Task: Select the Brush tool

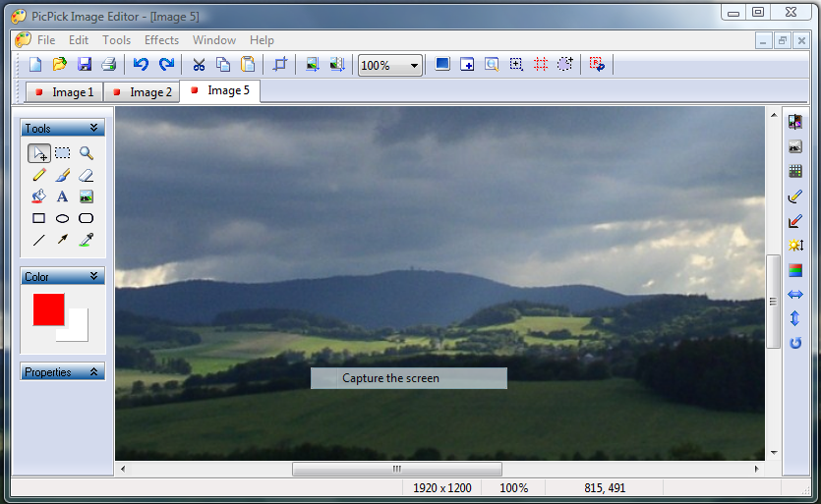Action: click(63, 175)
